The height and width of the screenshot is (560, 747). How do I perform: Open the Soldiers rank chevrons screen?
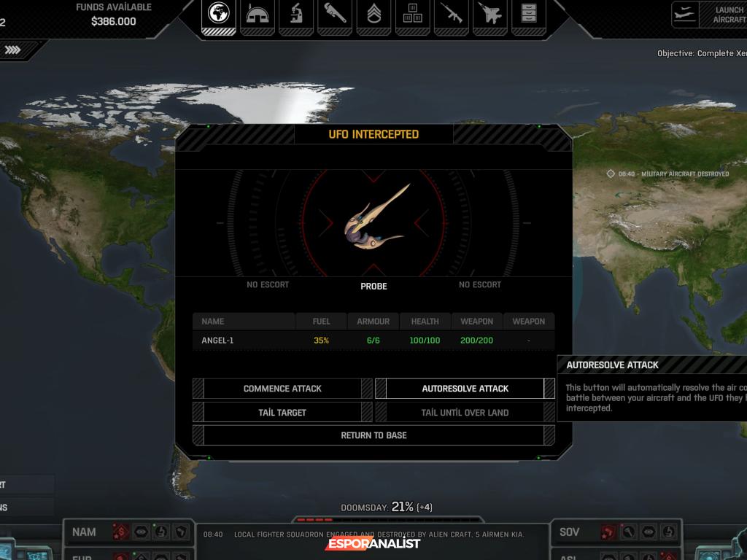[x=373, y=15]
